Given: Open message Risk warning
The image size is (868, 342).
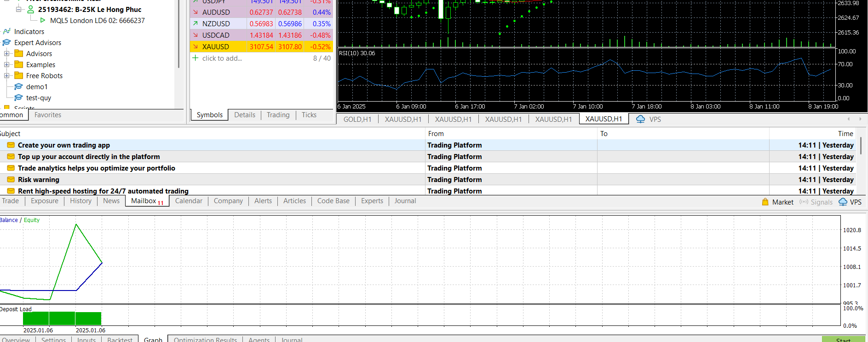Looking at the screenshot, I should tap(39, 179).
